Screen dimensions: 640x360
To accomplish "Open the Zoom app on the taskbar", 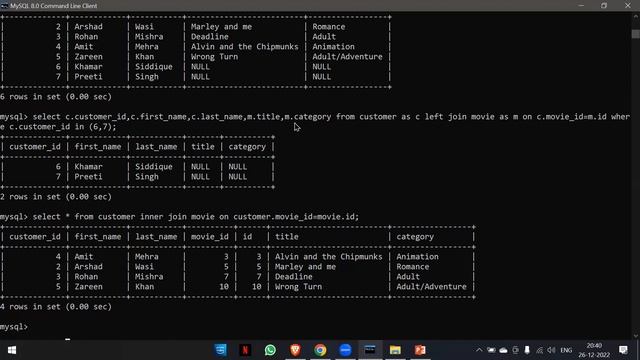I will (x=345, y=350).
